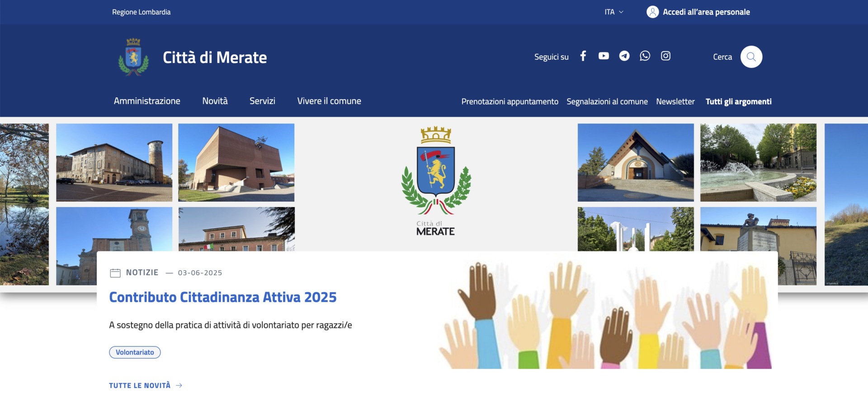Image resolution: width=868 pixels, height=412 pixels.
Task: Go to Prenotazioni appuntamento
Action: (509, 102)
